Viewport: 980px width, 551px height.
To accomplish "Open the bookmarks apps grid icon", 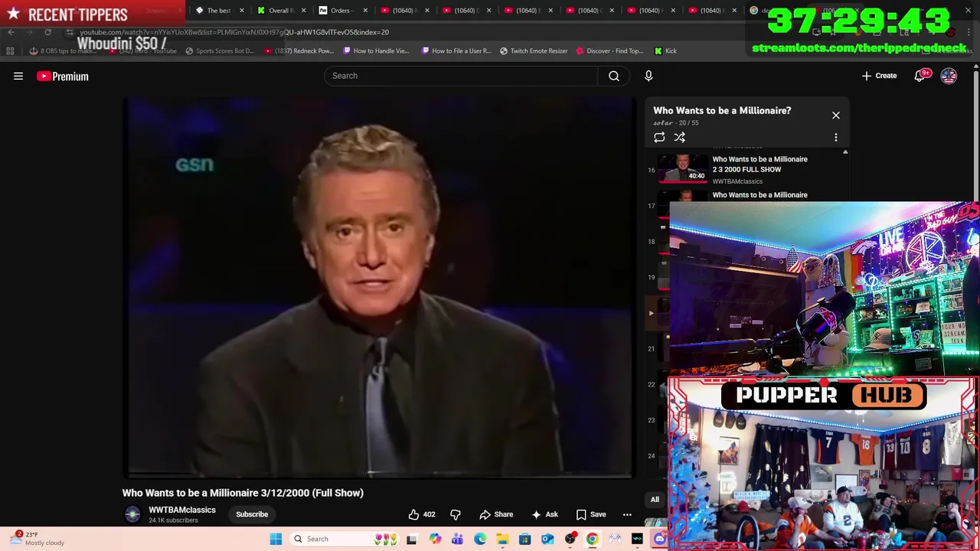I will point(10,51).
